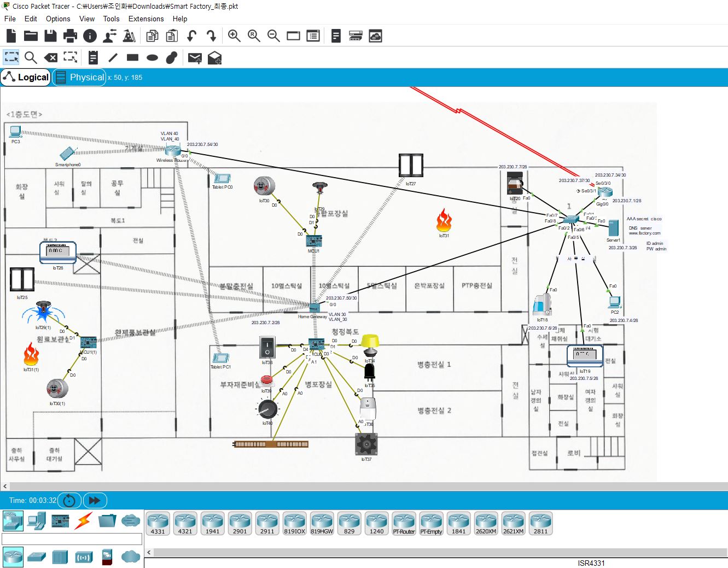Click the Zoom In toolbar icon
Viewport: 728px width, 568px height.
[234, 36]
